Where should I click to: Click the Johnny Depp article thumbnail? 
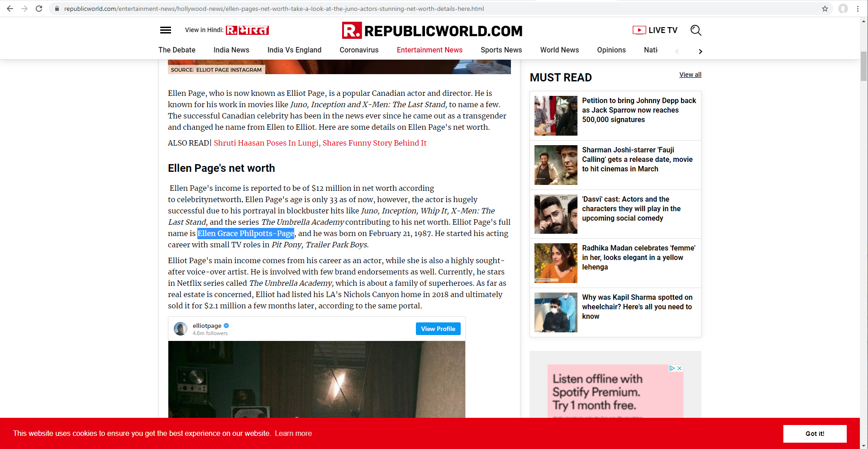556,116
